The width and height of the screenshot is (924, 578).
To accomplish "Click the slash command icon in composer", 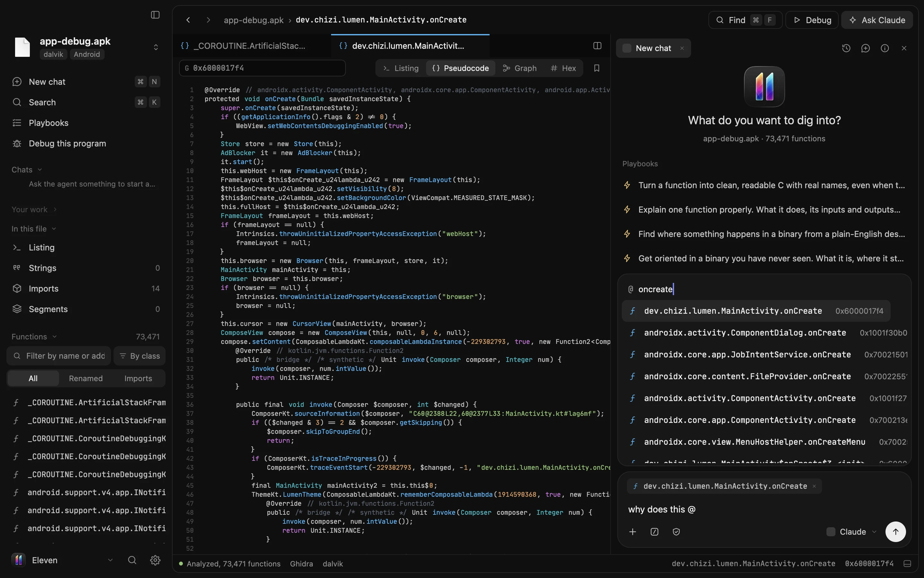I will [x=654, y=532].
